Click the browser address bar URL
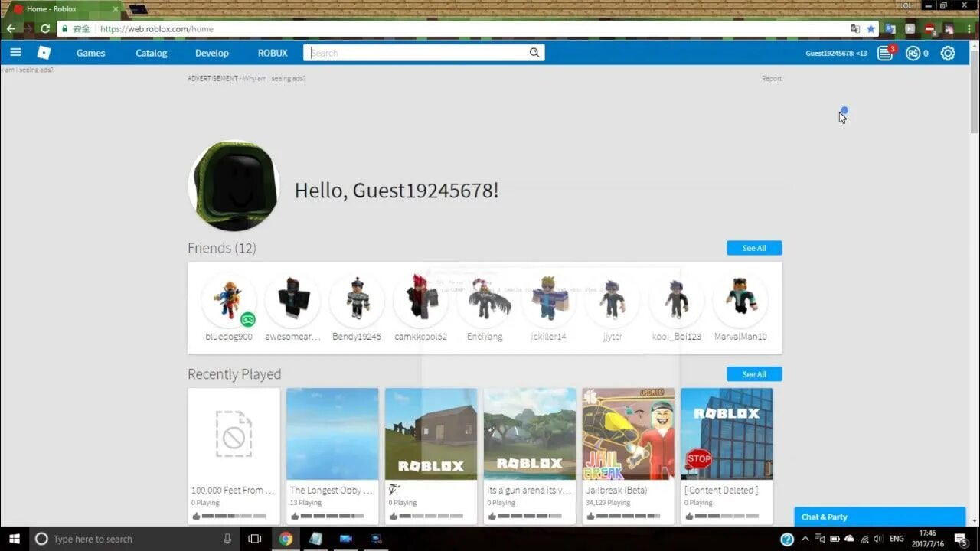This screenshot has width=980, height=551. pyautogui.click(x=156, y=29)
